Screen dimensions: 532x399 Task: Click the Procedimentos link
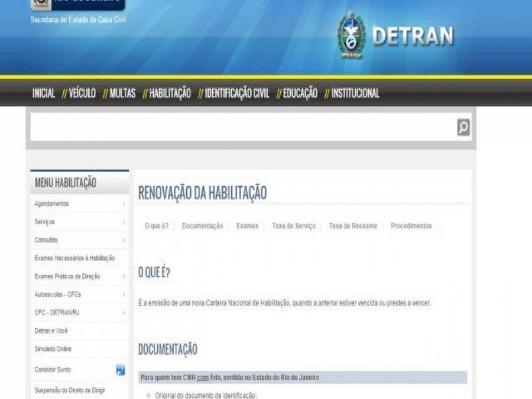tap(412, 225)
